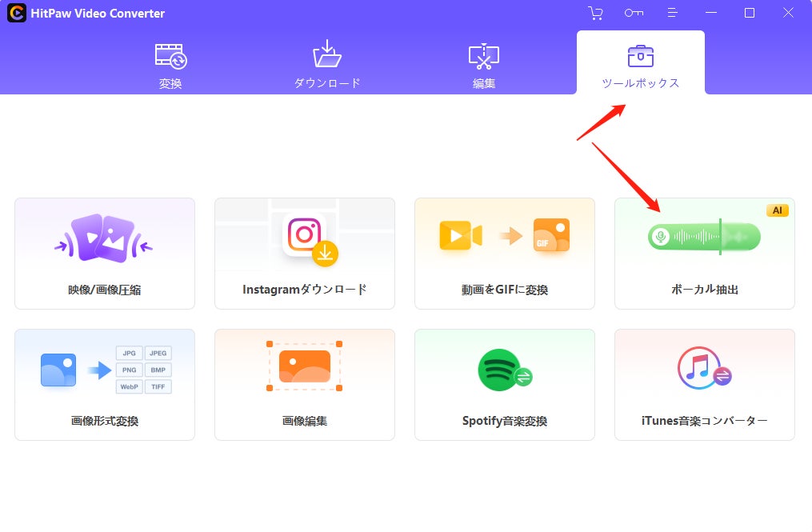
Task: Select the ツールボックス tab
Action: [x=641, y=62]
